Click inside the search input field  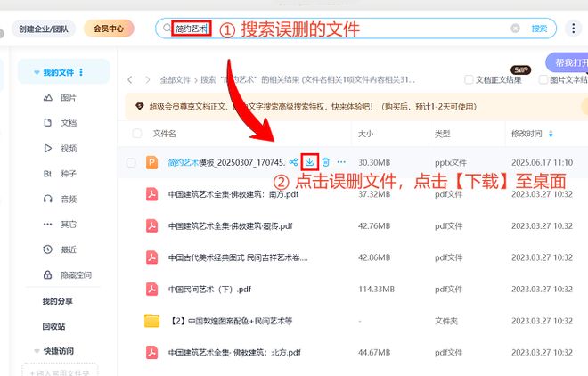pos(356,29)
